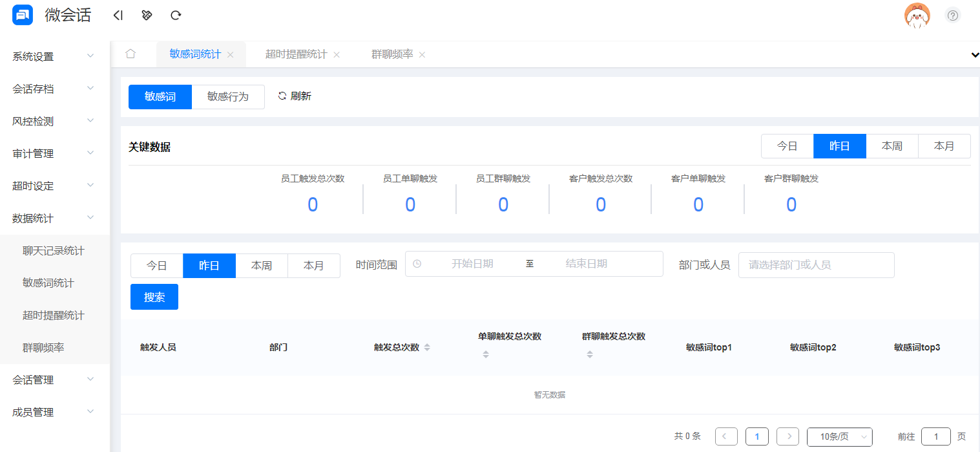Image resolution: width=980 pixels, height=452 pixels.
Task: Click the 请选择部门或人员 input field
Action: coord(816,264)
